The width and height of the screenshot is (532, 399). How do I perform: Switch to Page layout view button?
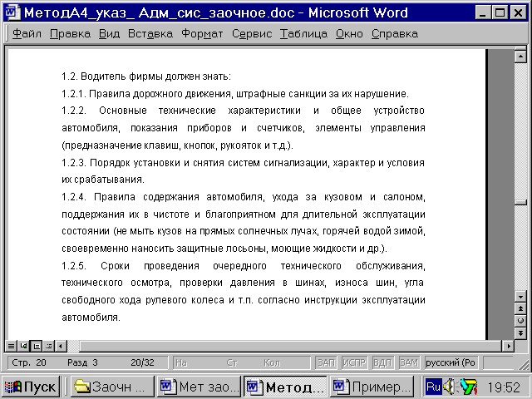point(37,346)
